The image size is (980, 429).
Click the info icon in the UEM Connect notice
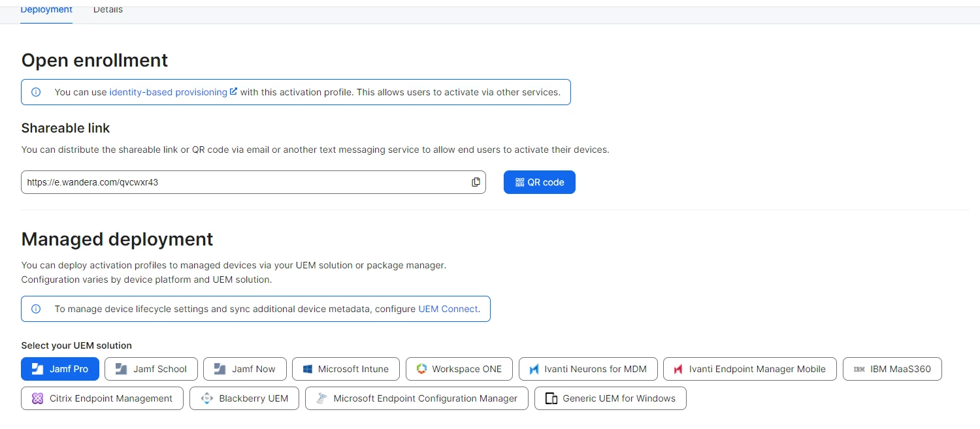[x=36, y=309]
